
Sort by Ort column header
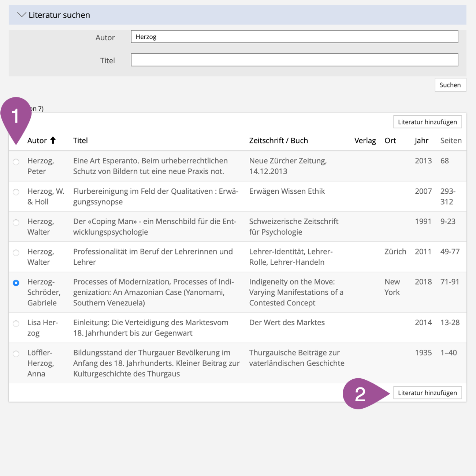click(390, 141)
